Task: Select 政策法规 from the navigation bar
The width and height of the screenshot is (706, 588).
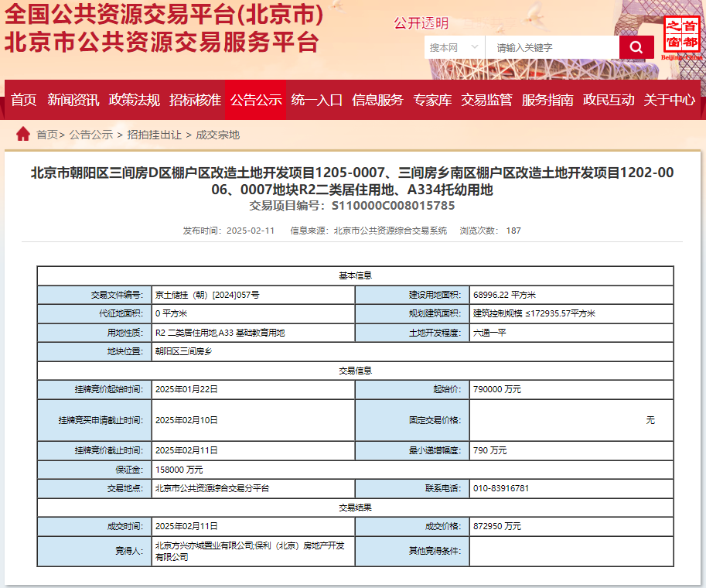Action: click(x=133, y=101)
